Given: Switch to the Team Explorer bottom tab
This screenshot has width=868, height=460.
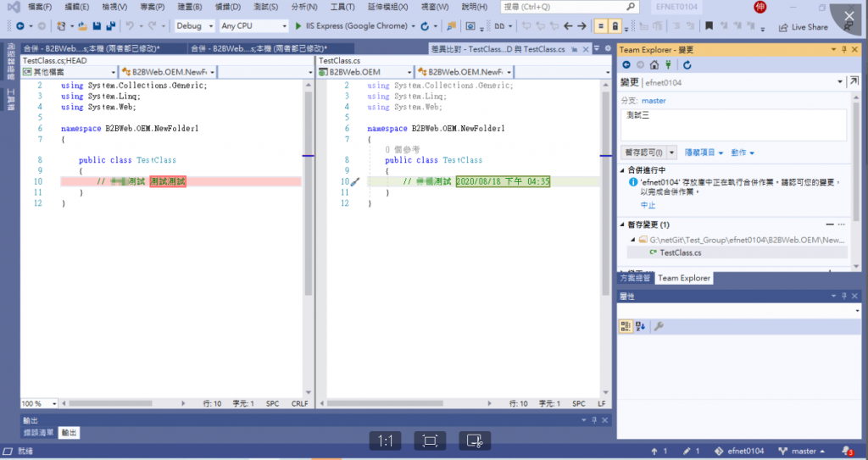Looking at the screenshot, I should point(684,278).
